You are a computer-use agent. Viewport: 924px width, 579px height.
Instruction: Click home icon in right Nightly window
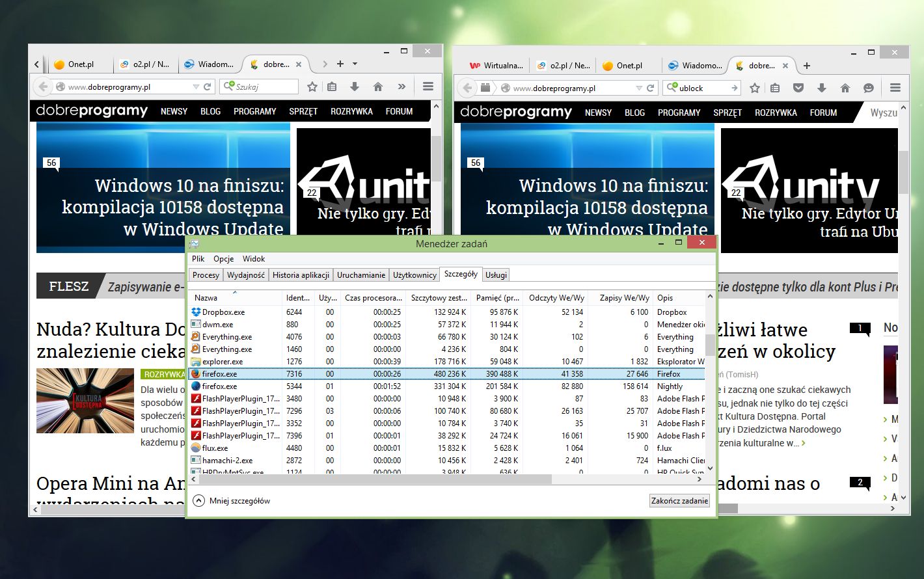point(845,88)
